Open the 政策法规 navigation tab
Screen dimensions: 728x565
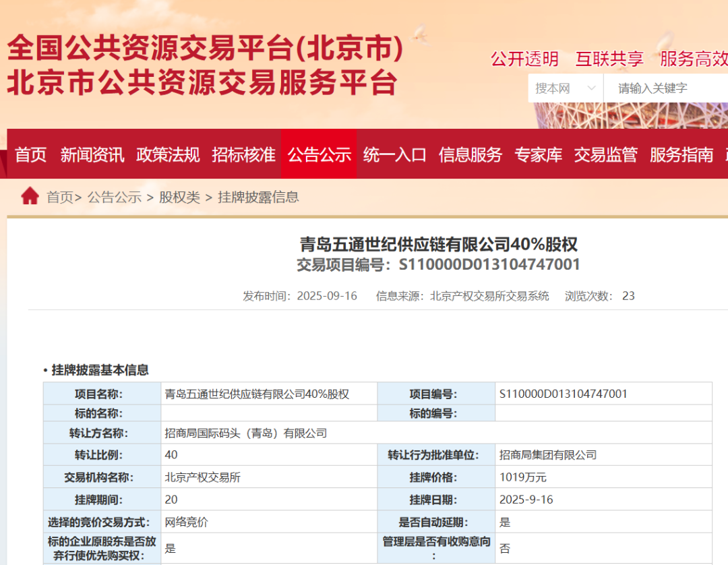tap(168, 154)
